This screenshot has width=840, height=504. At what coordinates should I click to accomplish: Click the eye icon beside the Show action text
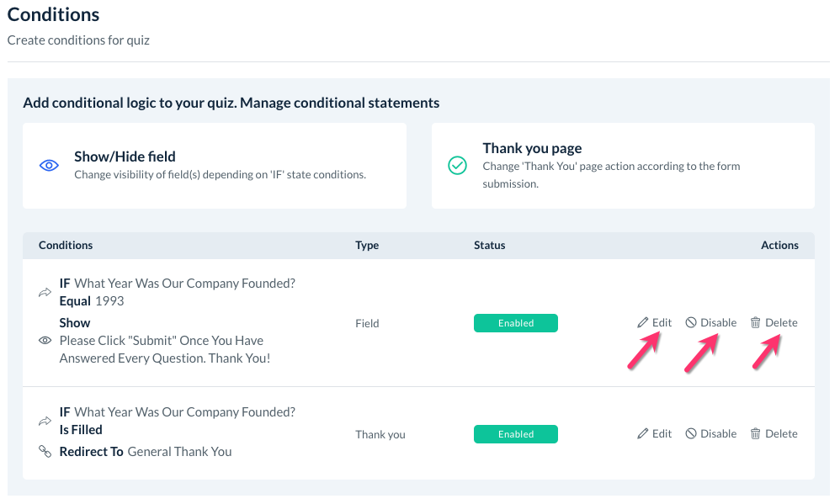pyautogui.click(x=45, y=341)
